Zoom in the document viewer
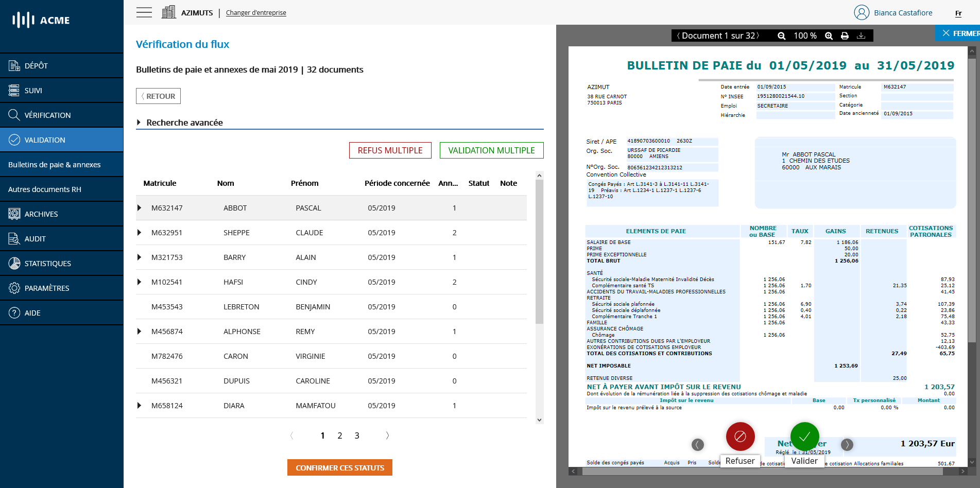980x488 pixels. (829, 36)
